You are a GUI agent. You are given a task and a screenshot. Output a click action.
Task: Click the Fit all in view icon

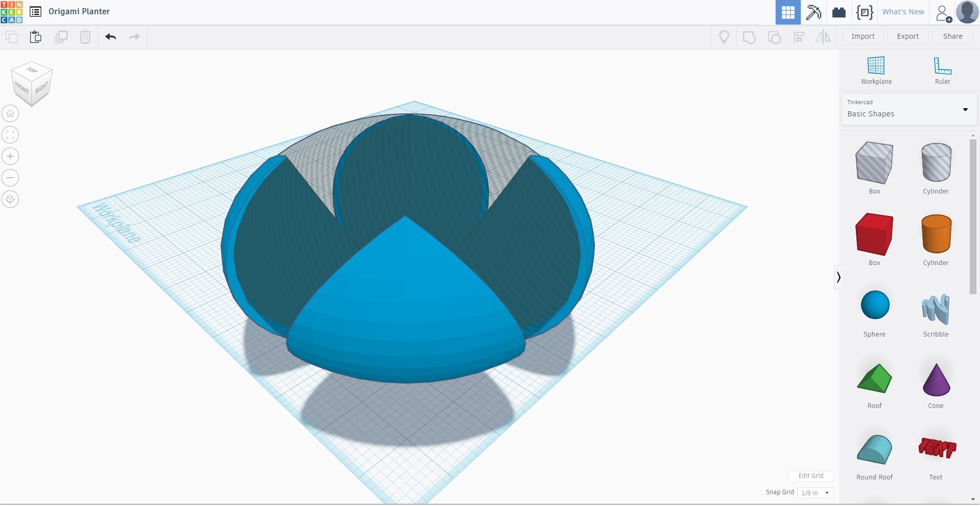pyautogui.click(x=10, y=135)
